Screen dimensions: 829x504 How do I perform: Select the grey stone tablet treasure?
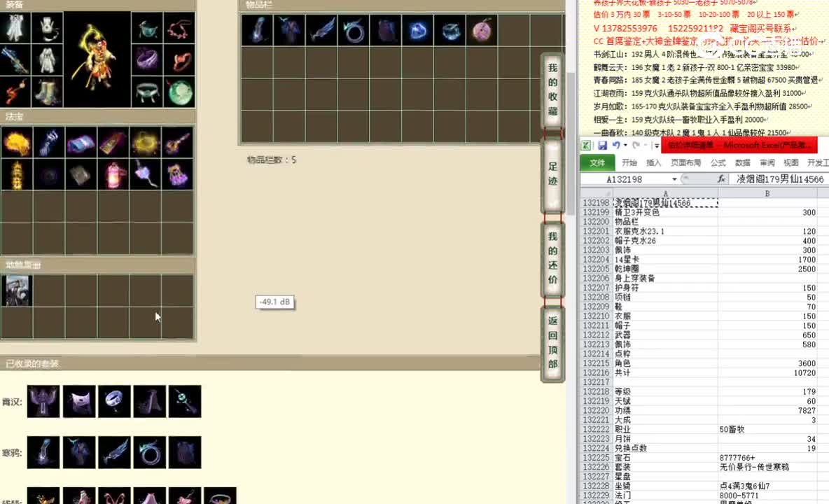coord(81,174)
